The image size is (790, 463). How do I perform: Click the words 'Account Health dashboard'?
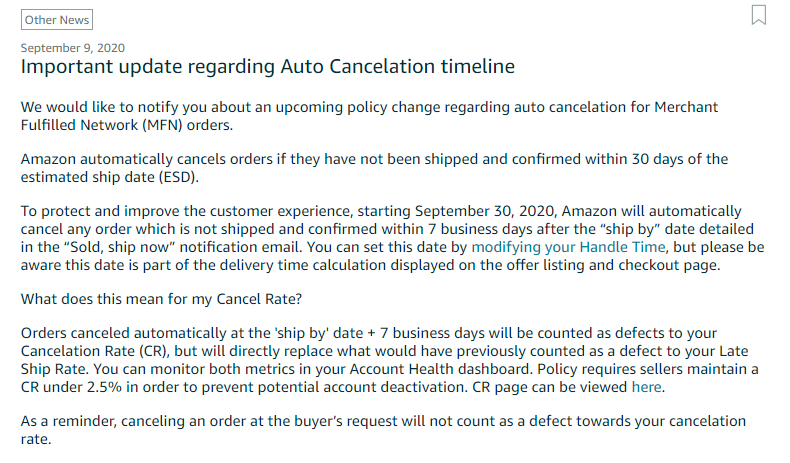(x=440, y=369)
